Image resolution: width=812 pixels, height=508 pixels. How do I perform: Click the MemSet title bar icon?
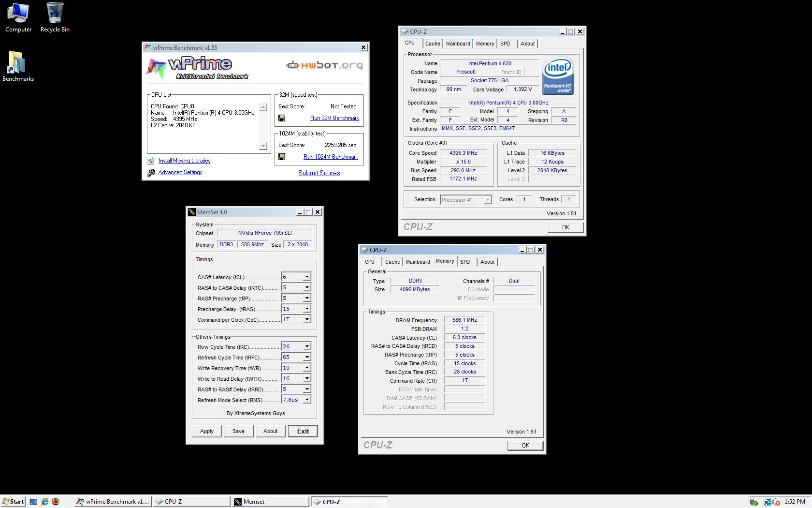(x=192, y=212)
